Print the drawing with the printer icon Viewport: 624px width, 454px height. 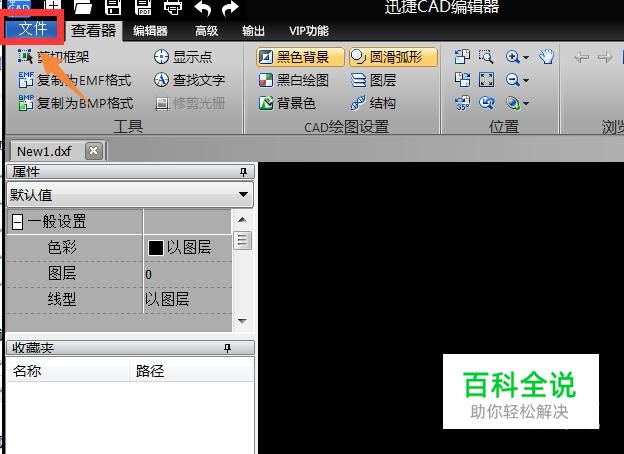click(x=173, y=7)
